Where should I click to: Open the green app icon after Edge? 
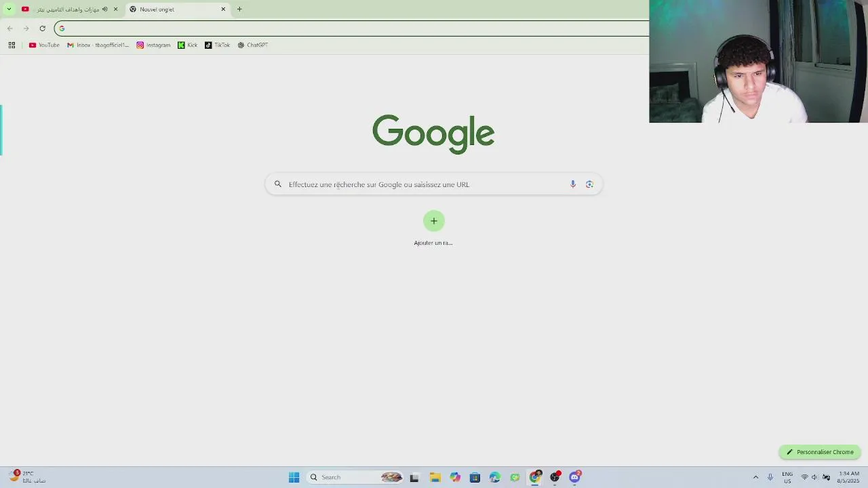(515, 478)
